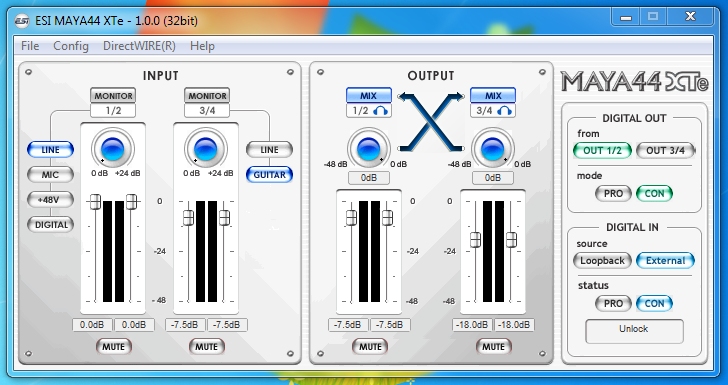Click the blue input 3/4 gain knob
Image resolution: width=728 pixels, height=385 pixels.
click(x=206, y=149)
